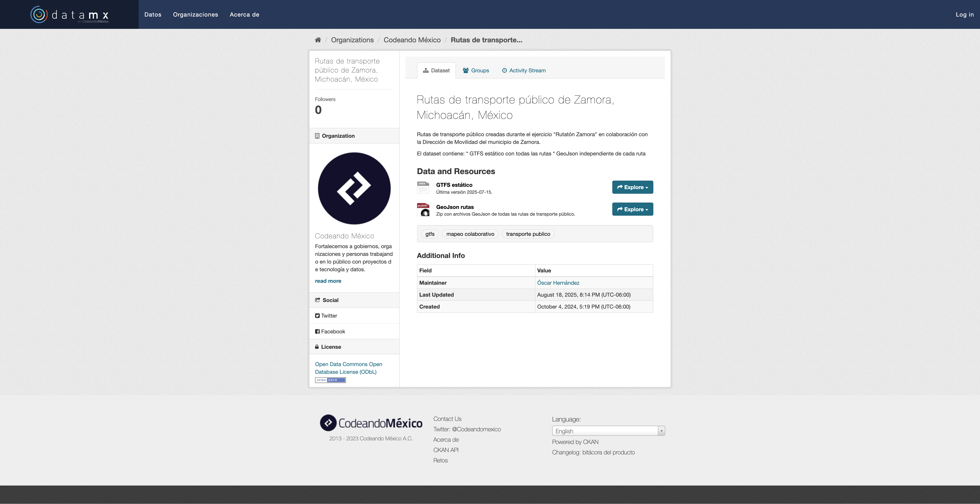
Task: Click the datamx logo
Action: (70, 14)
